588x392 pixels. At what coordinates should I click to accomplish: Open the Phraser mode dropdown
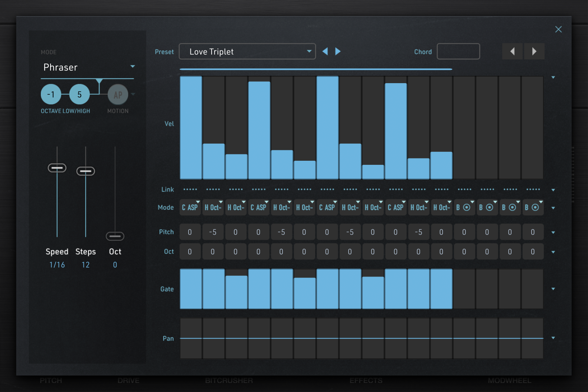tap(87, 67)
